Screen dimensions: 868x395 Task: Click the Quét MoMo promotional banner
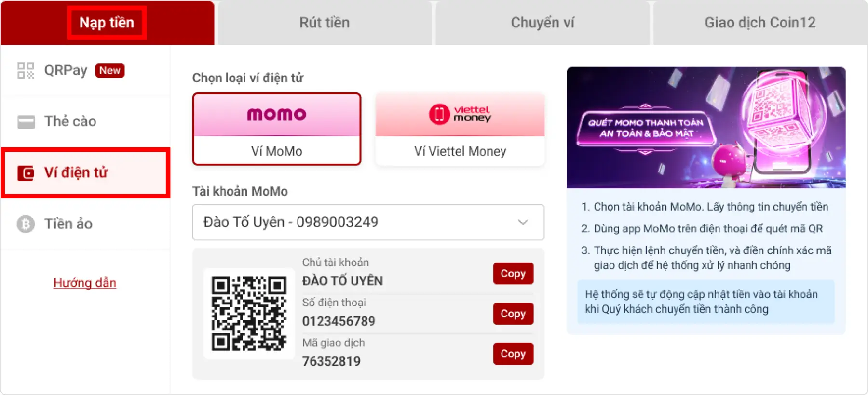(706, 128)
